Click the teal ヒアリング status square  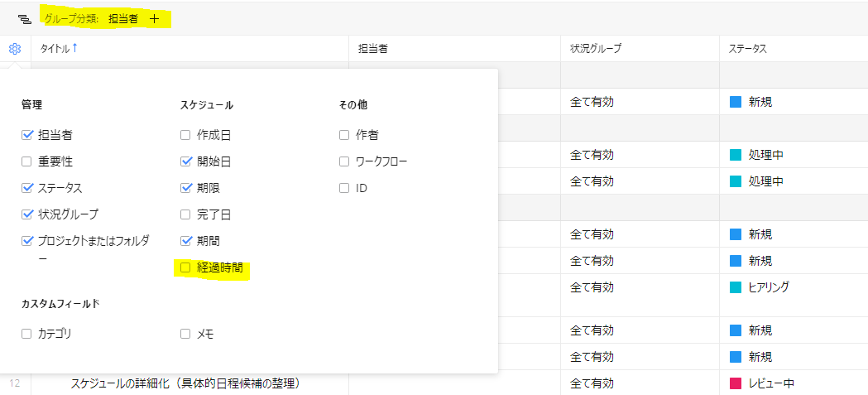coord(736,287)
